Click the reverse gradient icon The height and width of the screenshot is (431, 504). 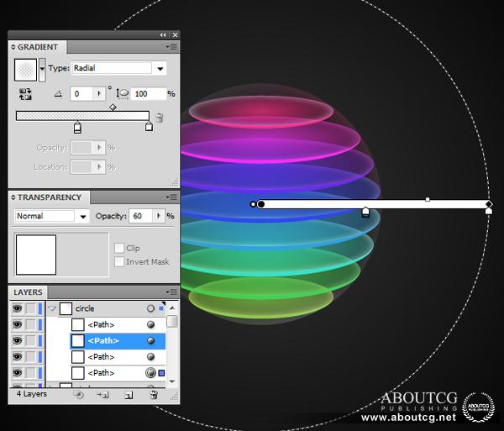click(25, 94)
